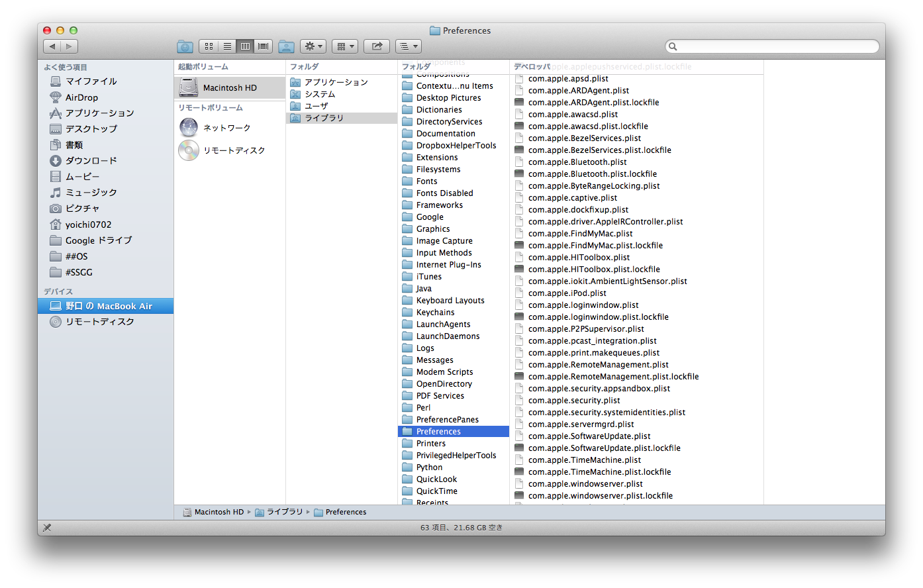The image size is (923, 588).
Task: Select Google ドライブ in sidebar favorites
Action: pos(98,240)
